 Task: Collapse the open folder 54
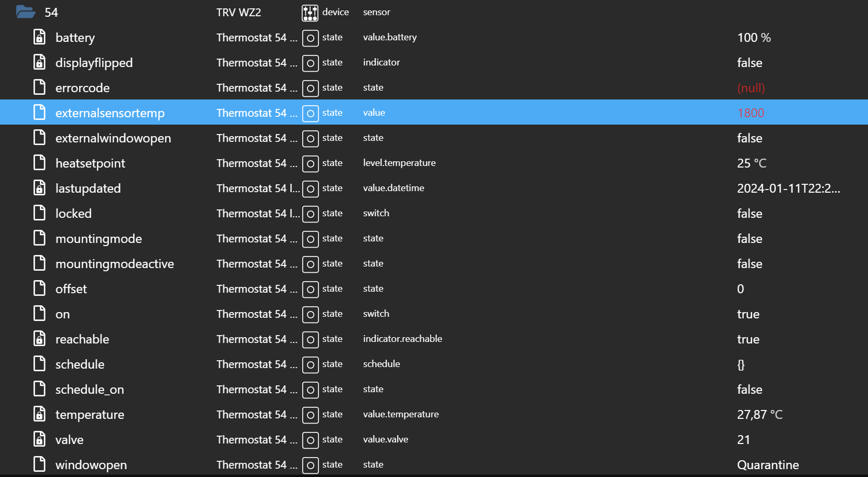(25, 12)
